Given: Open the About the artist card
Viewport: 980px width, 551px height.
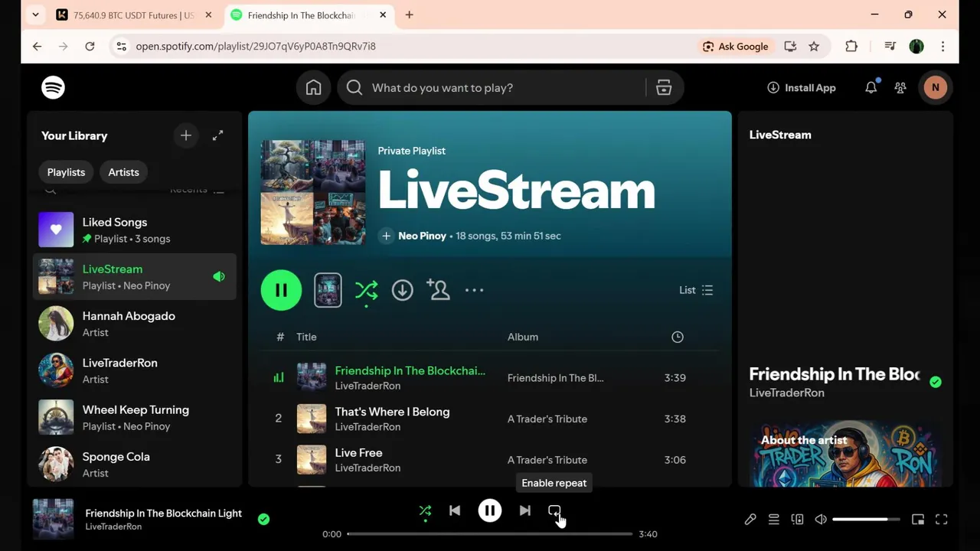Looking at the screenshot, I should pyautogui.click(x=845, y=453).
